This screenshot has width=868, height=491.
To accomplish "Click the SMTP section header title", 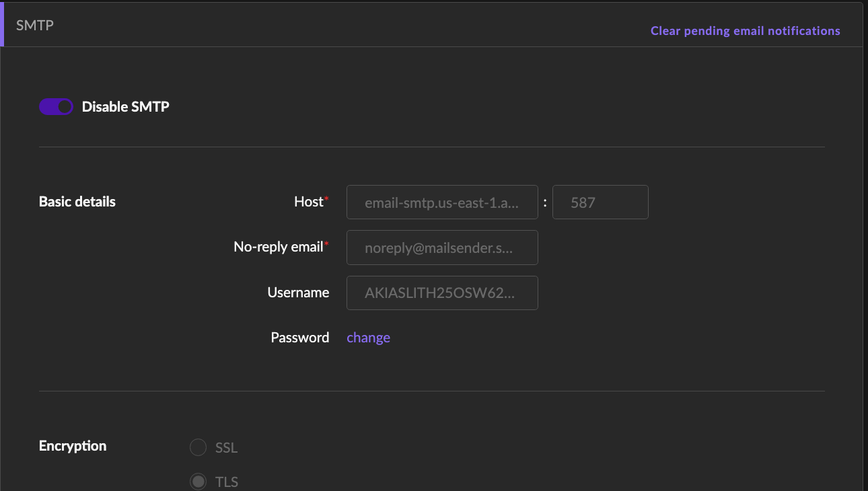I will (35, 26).
